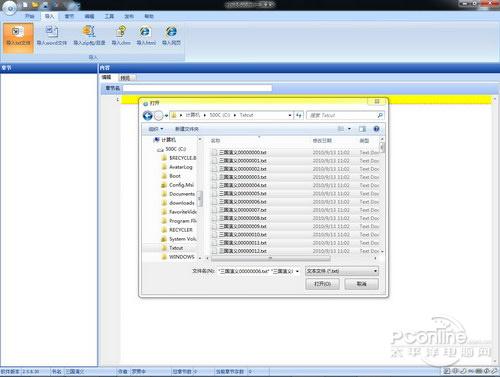The image size is (500, 377).
Task: Open the round application menu orb
Action: [x=9, y=7]
